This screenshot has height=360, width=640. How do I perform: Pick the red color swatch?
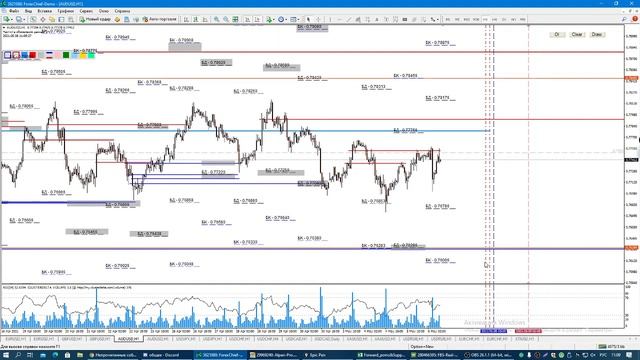click(x=33, y=55)
